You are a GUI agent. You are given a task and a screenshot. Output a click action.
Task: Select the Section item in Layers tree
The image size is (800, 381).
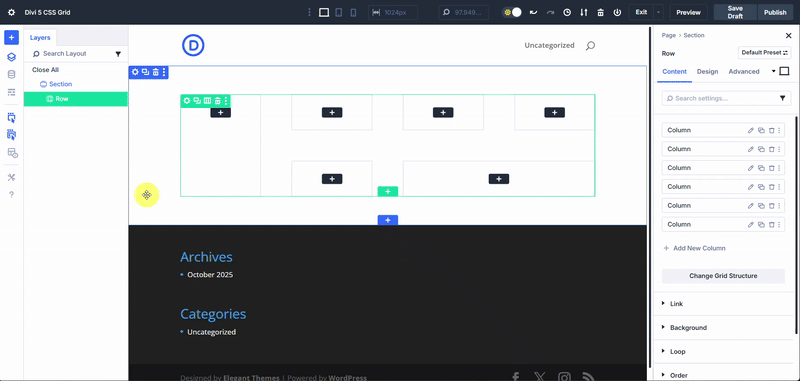[x=60, y=84]
